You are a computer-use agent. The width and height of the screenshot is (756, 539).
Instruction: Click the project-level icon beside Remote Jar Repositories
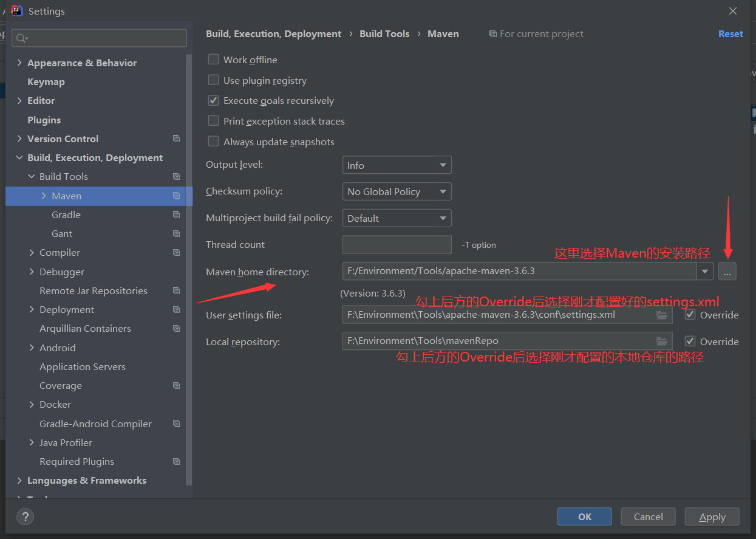point(176,290)
